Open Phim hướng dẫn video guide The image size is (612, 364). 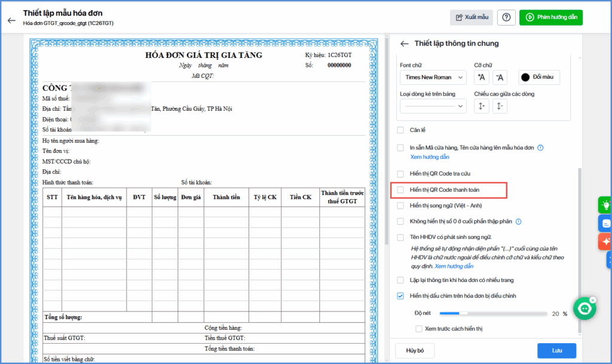550,17
